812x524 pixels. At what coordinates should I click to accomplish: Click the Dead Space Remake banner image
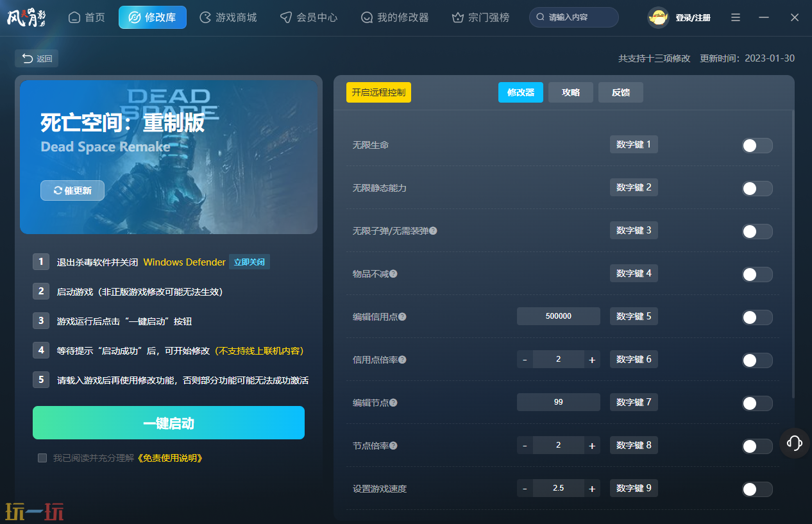169,157
